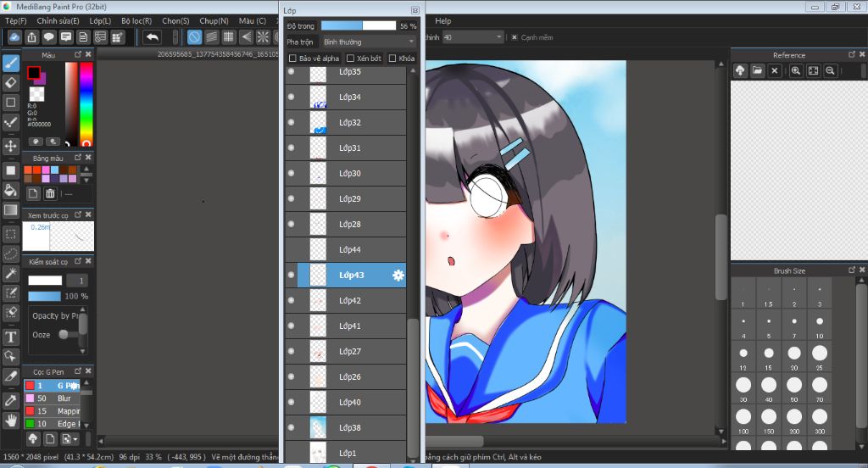Select the Move tool
Screen dimensions: 868x468
point(10,146)
